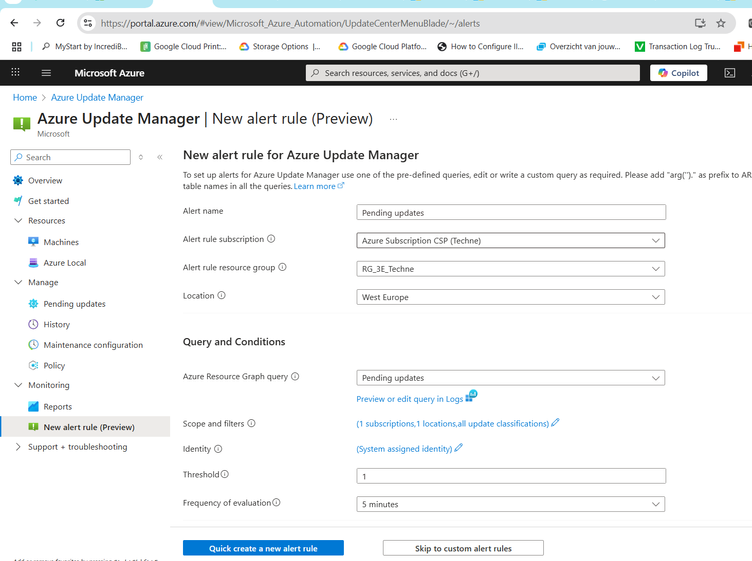Go back using the browser back arrow
The width and height of the screenshot is (752, 561).
pyautogui.click(x=14, y=23)
